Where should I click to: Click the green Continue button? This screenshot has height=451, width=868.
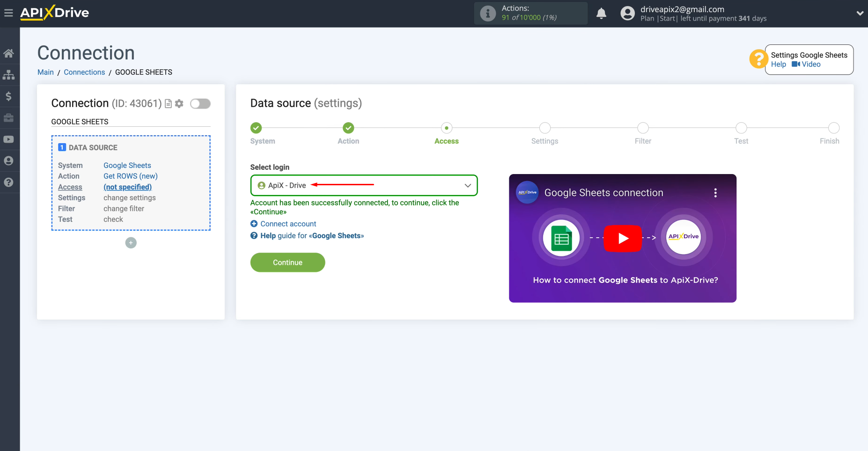pyautogui.click(x=287, y=262)
